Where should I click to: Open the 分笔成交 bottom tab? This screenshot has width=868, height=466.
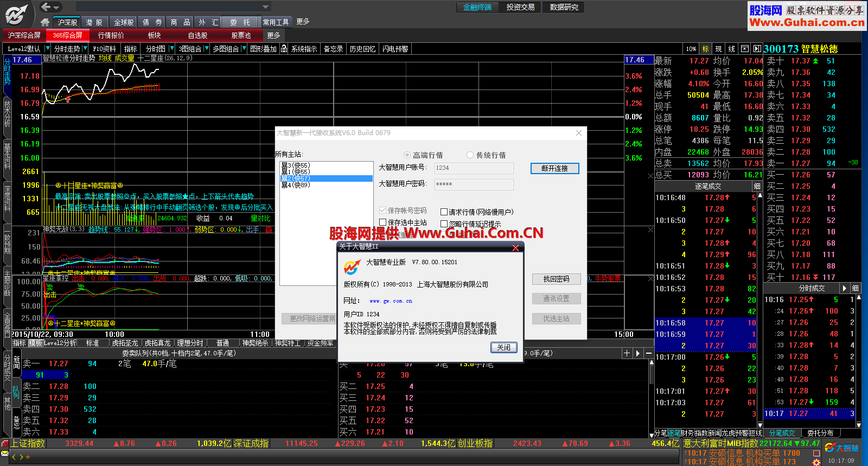tap(782, 433)
